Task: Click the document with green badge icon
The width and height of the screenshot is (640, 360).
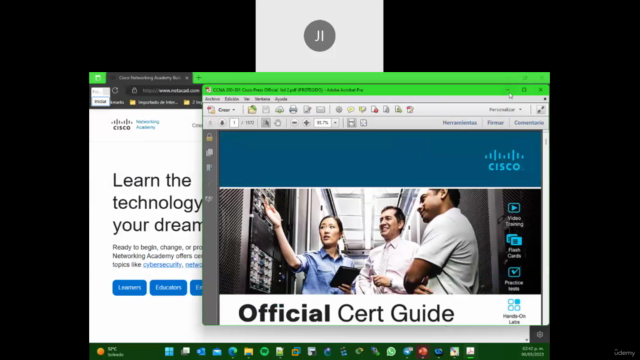Action: 398,109
